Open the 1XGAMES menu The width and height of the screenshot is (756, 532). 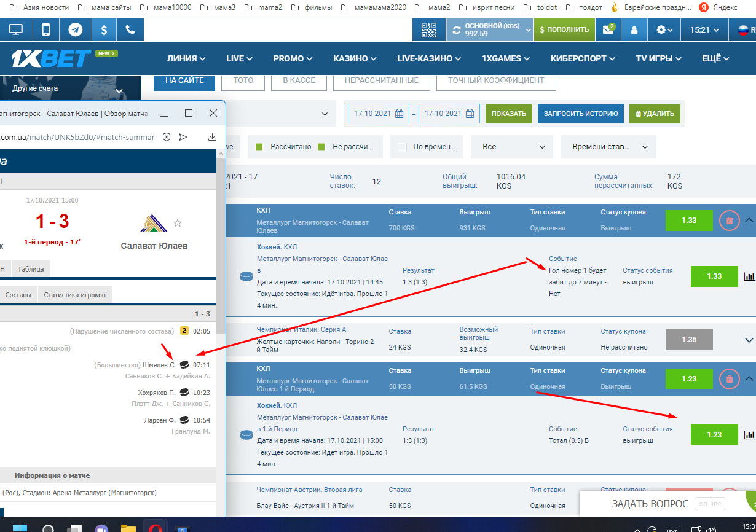point(506,58)
